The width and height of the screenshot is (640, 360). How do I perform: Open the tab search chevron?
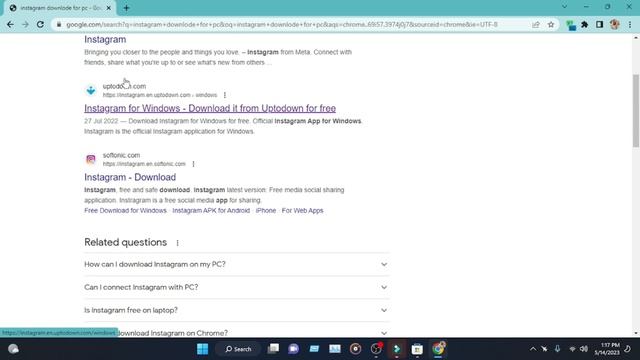point(564,7)
